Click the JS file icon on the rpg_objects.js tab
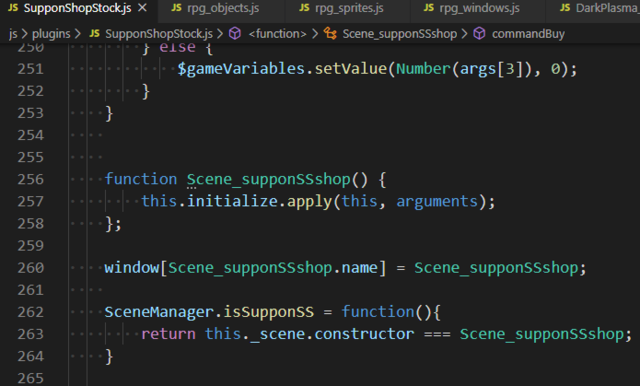The image size is (640, 386). (176, 8)
